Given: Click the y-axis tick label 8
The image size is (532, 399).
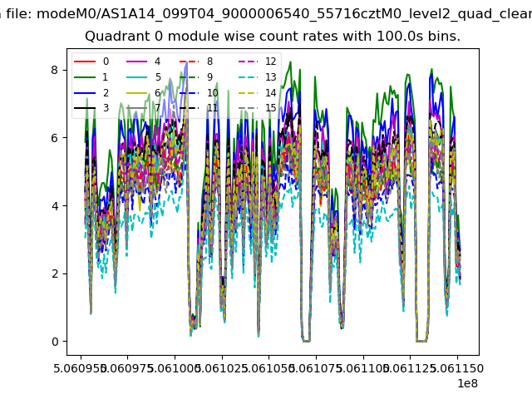Looking at the screenshot, I should point(56,70).
